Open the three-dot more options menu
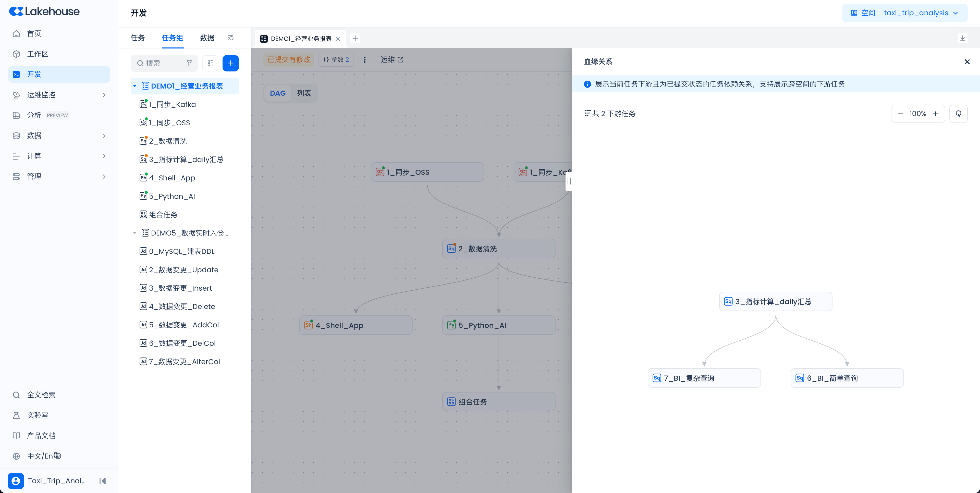The width and height of the screenshot is (980, 493). point(364,60)
